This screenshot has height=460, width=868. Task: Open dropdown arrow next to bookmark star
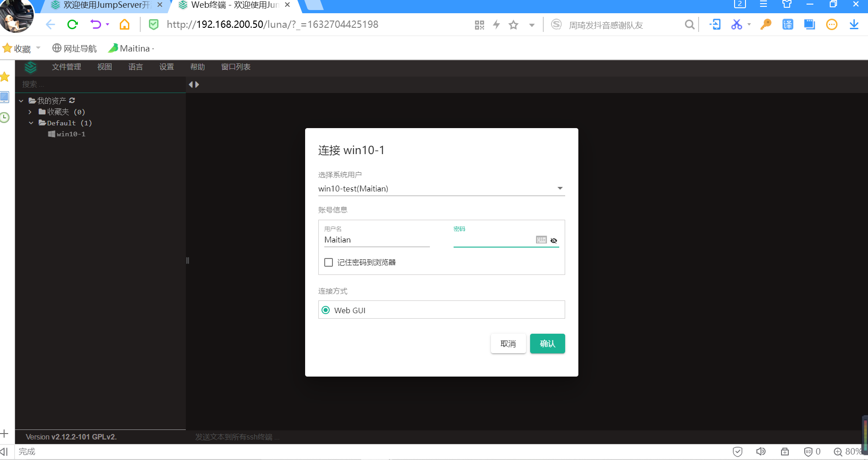[x=531, y=25]
